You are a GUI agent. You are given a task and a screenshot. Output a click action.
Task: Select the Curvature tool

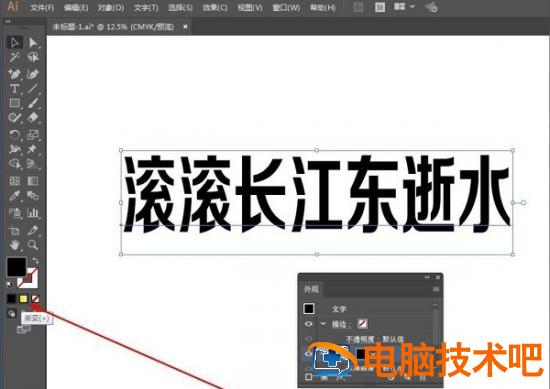pos(33,74)
